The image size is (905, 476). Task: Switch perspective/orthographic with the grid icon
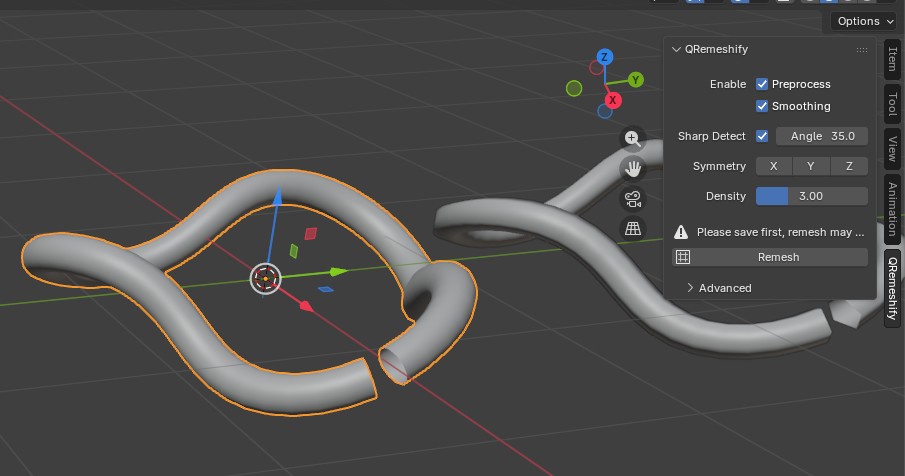pyautogui.click(x=632, y=228)
